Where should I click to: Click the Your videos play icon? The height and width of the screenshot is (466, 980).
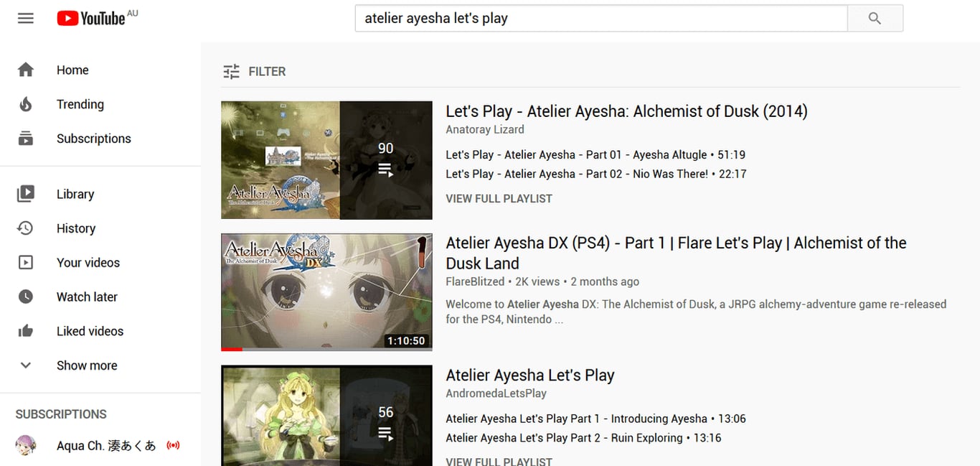(x=26, y=263)
